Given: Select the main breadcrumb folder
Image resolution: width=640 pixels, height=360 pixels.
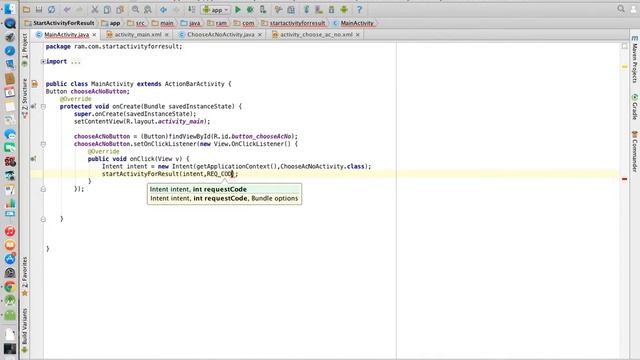Looking at the screenshot, I should 163,23.
